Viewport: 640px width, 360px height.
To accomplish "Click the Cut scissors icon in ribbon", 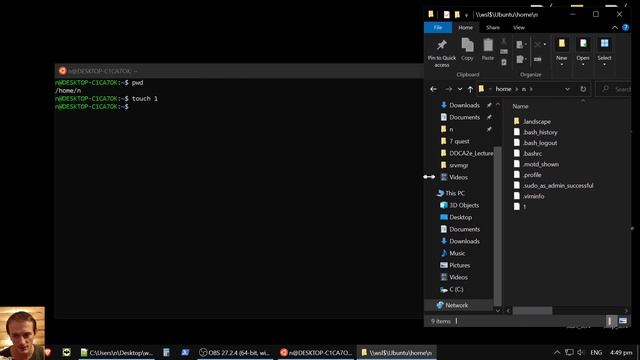I will tap(504, 41).
